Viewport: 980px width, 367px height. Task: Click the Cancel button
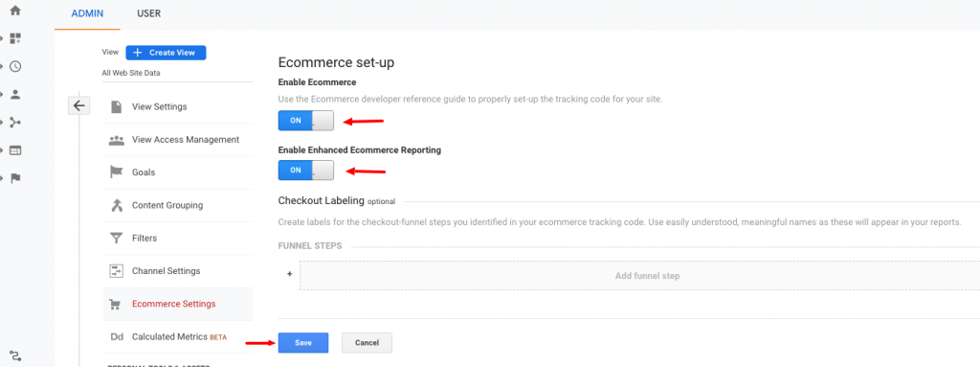[x=367, y=343]
